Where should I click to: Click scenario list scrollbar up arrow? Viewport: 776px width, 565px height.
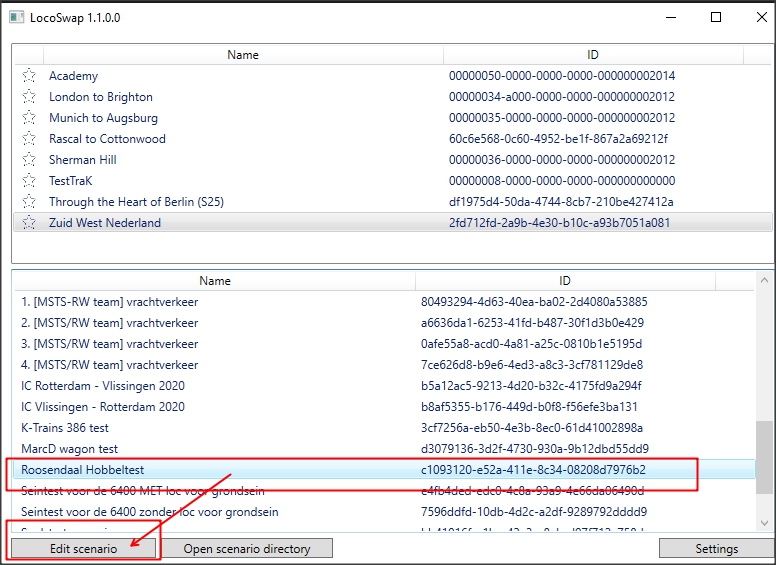(x=765, y=282)
